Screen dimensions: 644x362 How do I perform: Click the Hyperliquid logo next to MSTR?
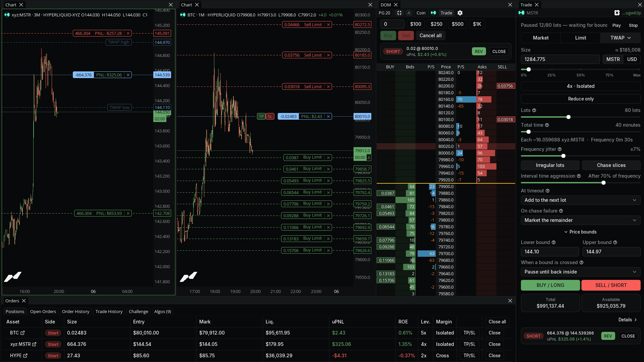pyautogui.click(x=522, y=13)
